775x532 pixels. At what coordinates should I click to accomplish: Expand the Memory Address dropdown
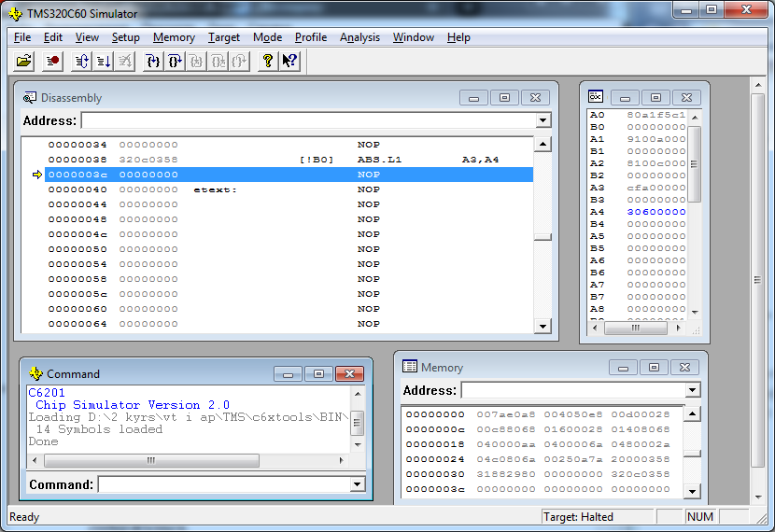(x=692, y=390)
